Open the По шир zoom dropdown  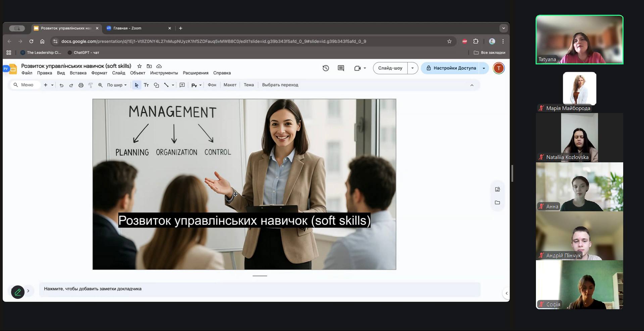pos(117,85)
